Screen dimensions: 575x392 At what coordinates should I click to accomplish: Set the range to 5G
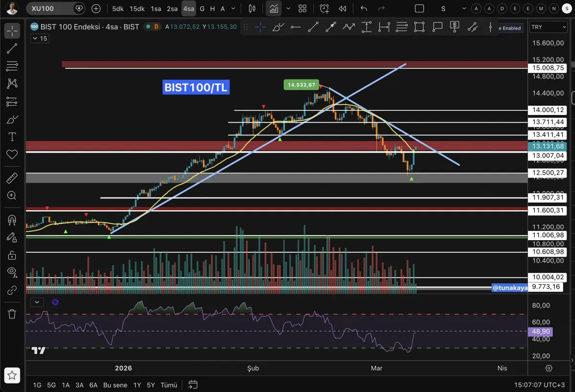(51, 385)
